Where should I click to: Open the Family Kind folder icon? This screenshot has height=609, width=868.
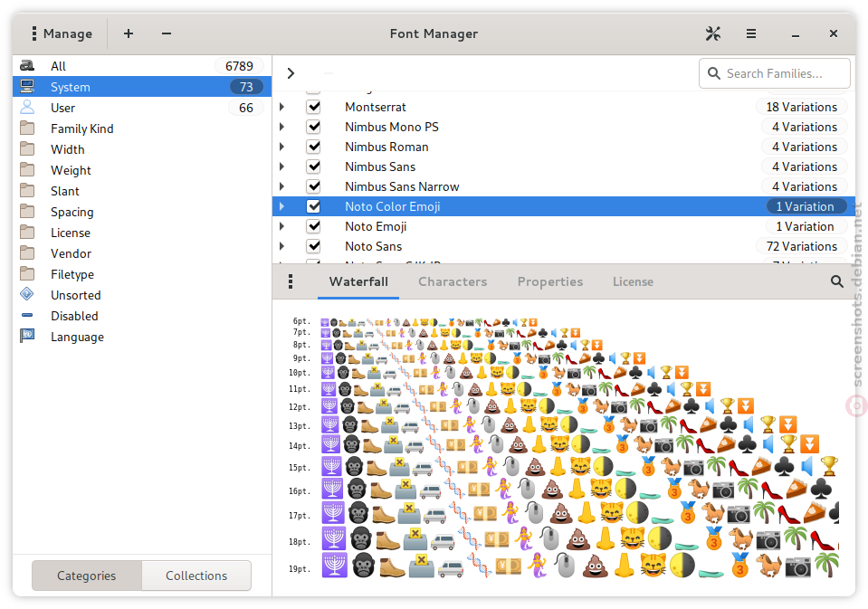tap(27, 128)
